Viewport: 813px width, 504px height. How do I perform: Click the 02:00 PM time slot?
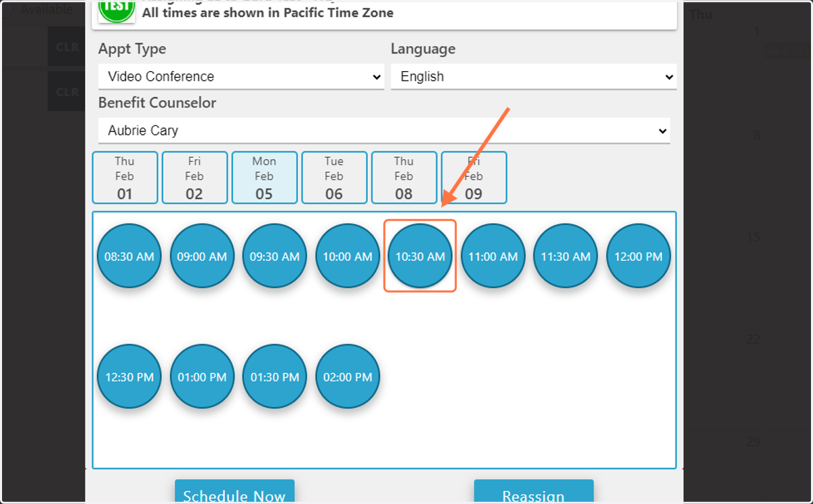coord(348,377)
